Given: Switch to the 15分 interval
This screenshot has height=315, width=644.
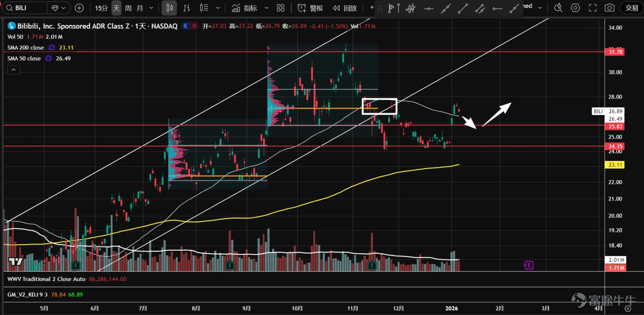Looking at the screenshot, I should click(x=101, y=8).
